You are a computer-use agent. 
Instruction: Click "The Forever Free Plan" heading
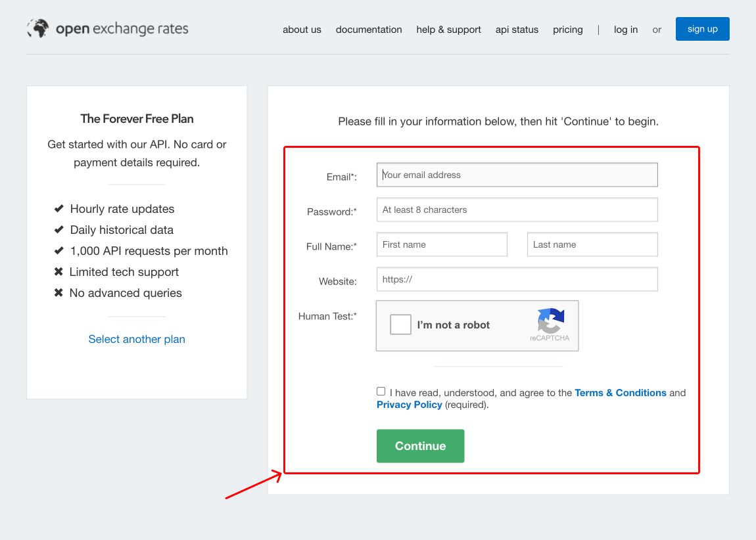[137, 118]
